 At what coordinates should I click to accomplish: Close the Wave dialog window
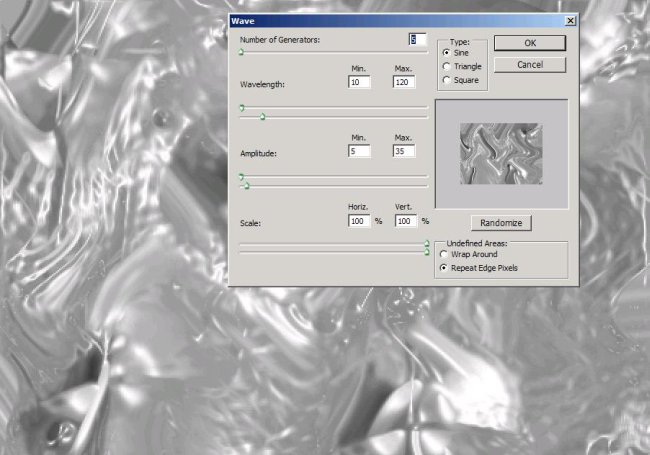(x=570, y=20)
